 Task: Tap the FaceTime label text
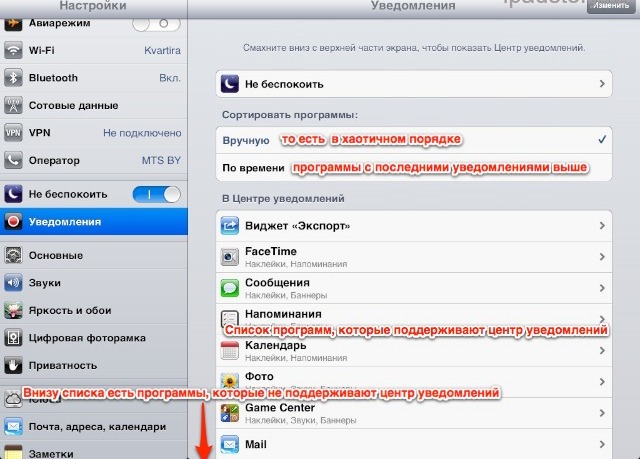click(271, 251)
